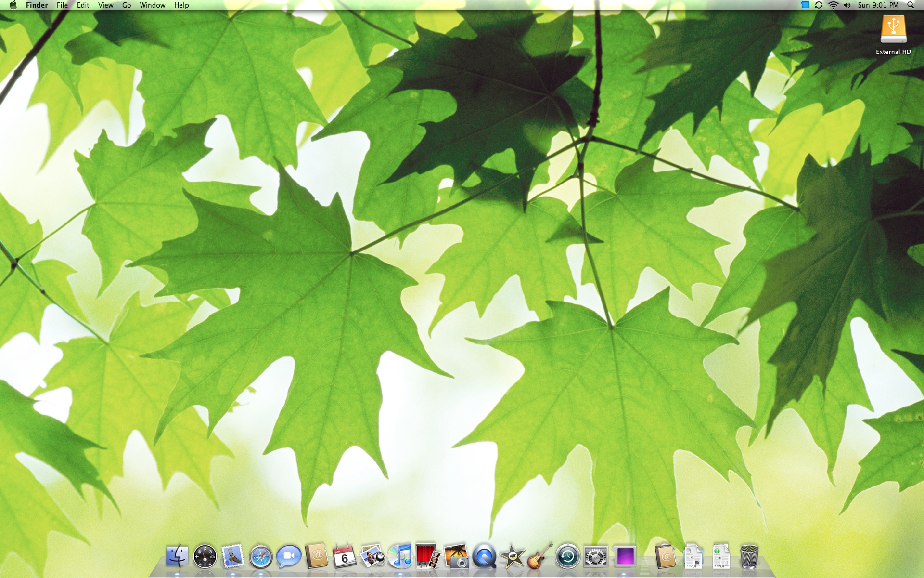Launch Safari compass icon
The image size is (924, 578).
click(261, 556)
